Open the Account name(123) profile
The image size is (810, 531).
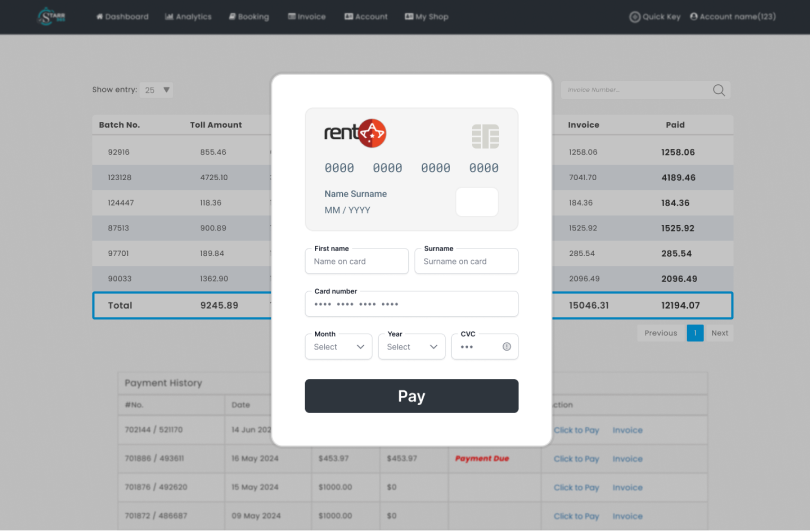(733, 17)
